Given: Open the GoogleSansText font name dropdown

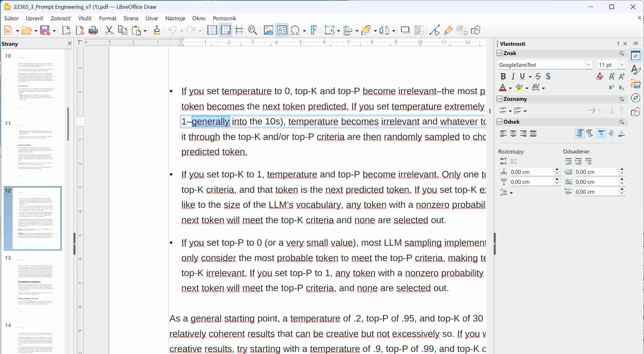Looking at the screenshot, I should (588, 65).
